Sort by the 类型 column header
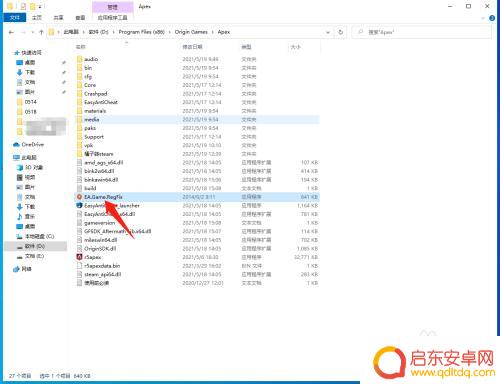Image resolution: width=500 pixels, height=384 pixels. [x=246, y=47]
